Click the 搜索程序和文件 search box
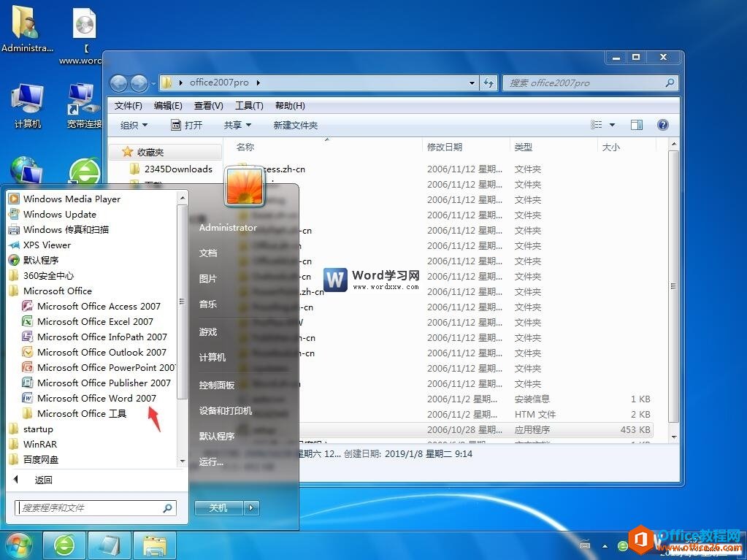The image size is (747, 560). [96, 508]
